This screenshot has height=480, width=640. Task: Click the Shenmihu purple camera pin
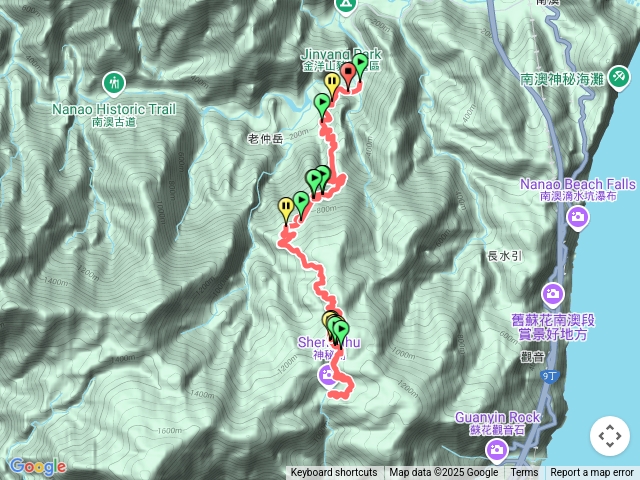pos(328,376)
